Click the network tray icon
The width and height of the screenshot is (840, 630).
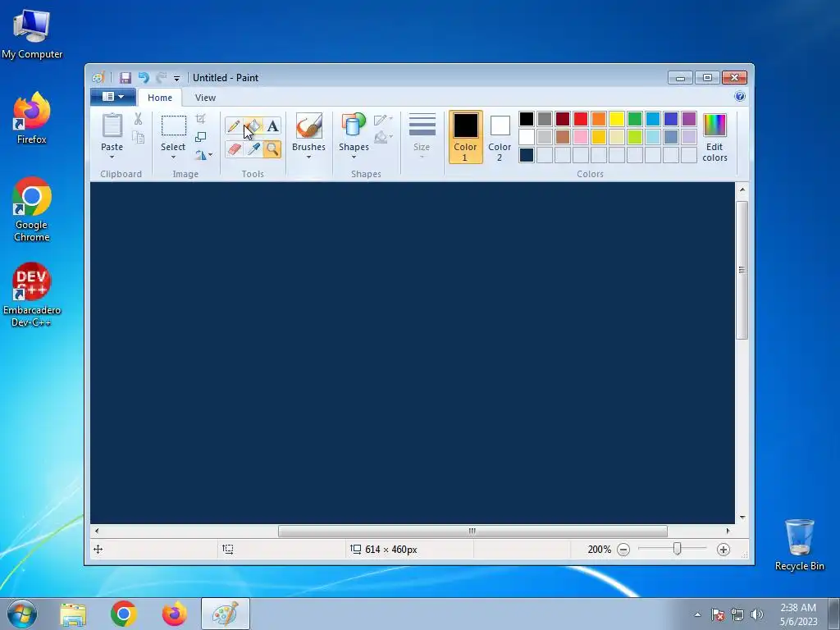tap(737, 615)
